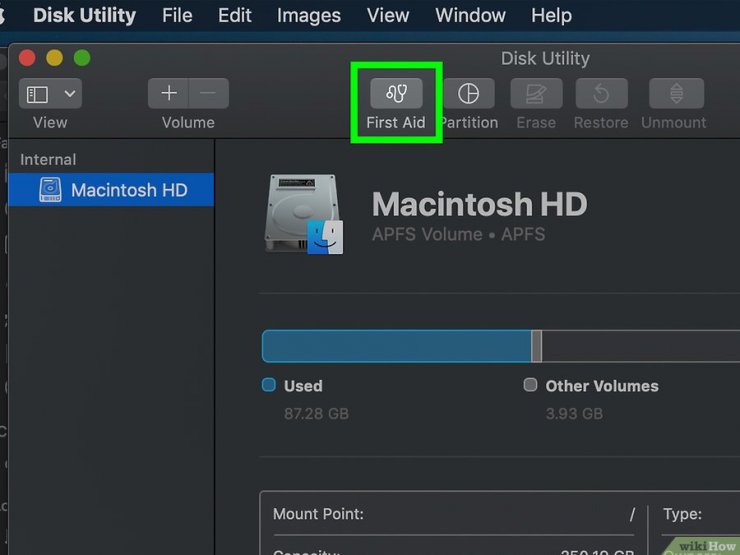Screen dimensions: 740x555
Task: Zoom the window with the green button
Action: [82, 58]
